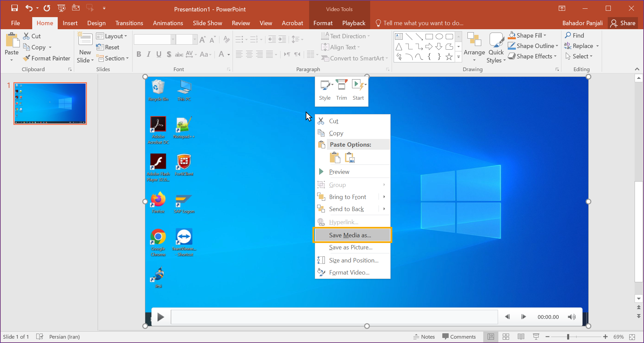Choose Save Media as... from context menu
The image size is (644, 343).
click(352, 235)
